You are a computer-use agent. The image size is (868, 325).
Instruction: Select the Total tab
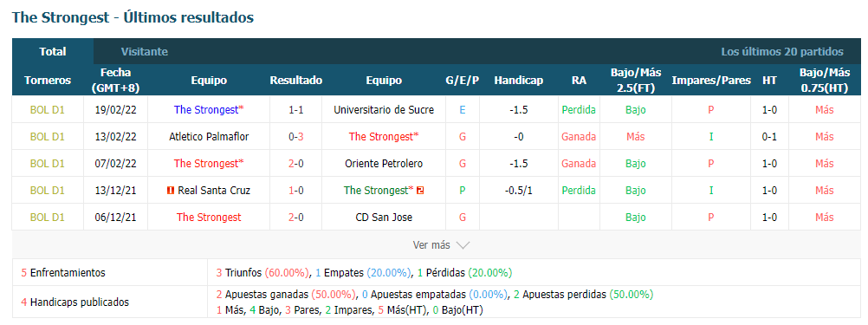tap(53, 51)
